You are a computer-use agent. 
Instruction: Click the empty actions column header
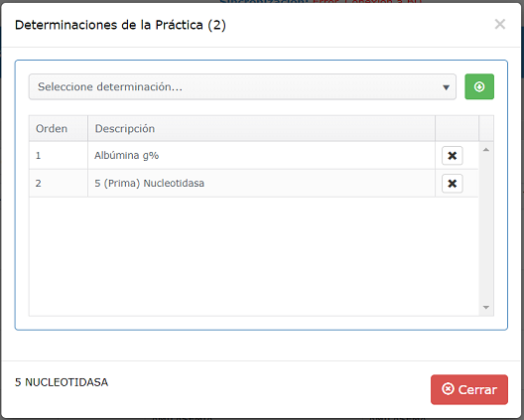(457, 128)
